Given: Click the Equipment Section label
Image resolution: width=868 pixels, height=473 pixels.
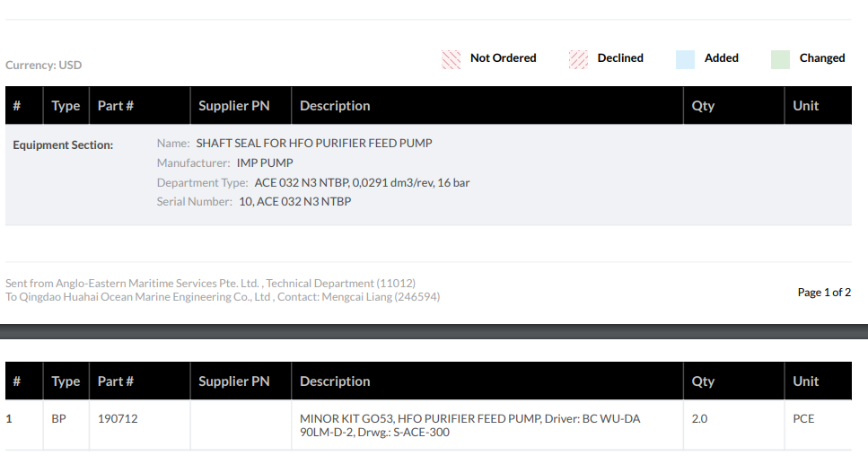Looking at the screenshot, I should click(63, 145).
